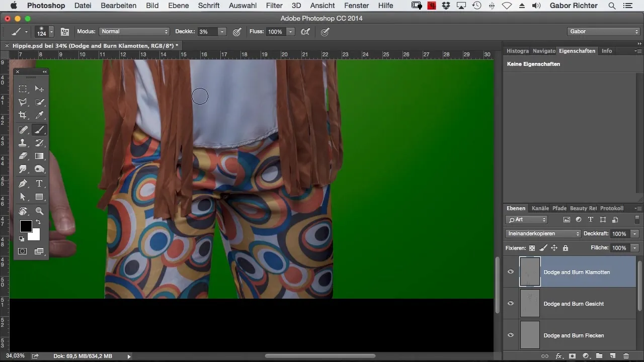Viewport: 644px width, 362px height.
Task: Open the Gabor workspace dropdown
Action: [603, 32]
